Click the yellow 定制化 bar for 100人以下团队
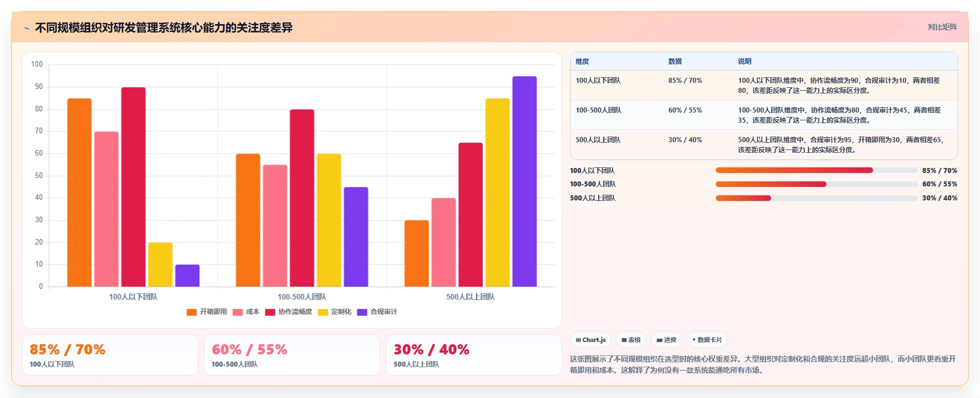Screen dimensions: 980x398 click(x=160, y=265)
